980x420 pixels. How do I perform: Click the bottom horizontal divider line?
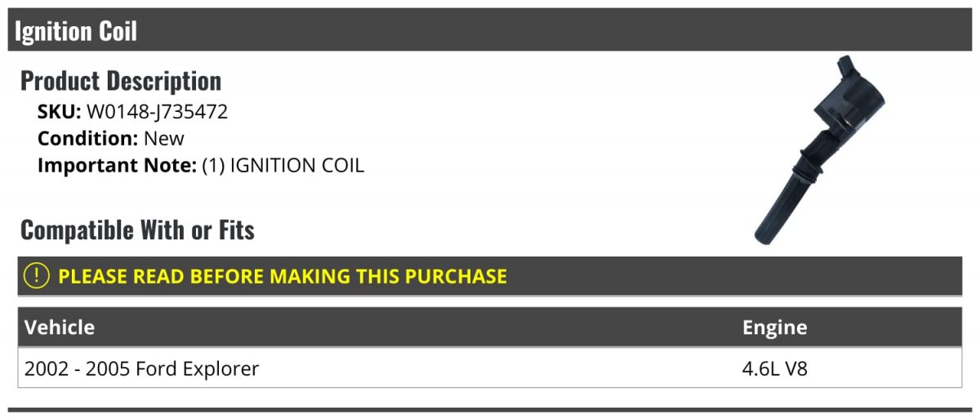point(490,409)
